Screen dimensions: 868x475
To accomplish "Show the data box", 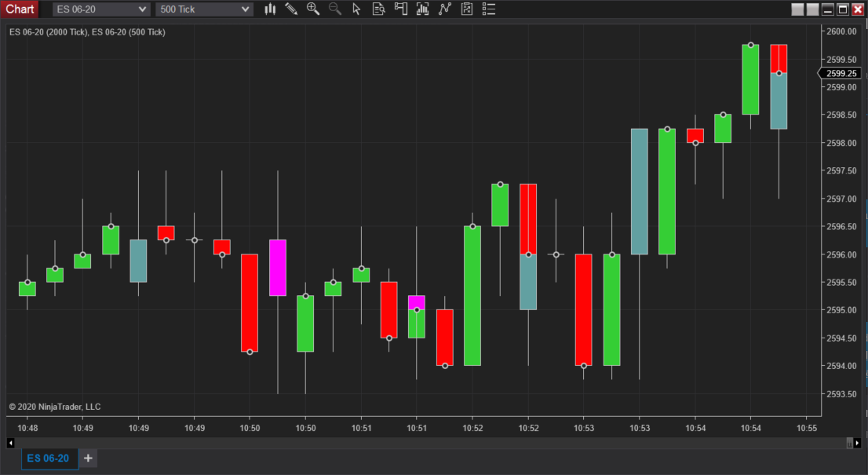I will (x=378, y=9).
